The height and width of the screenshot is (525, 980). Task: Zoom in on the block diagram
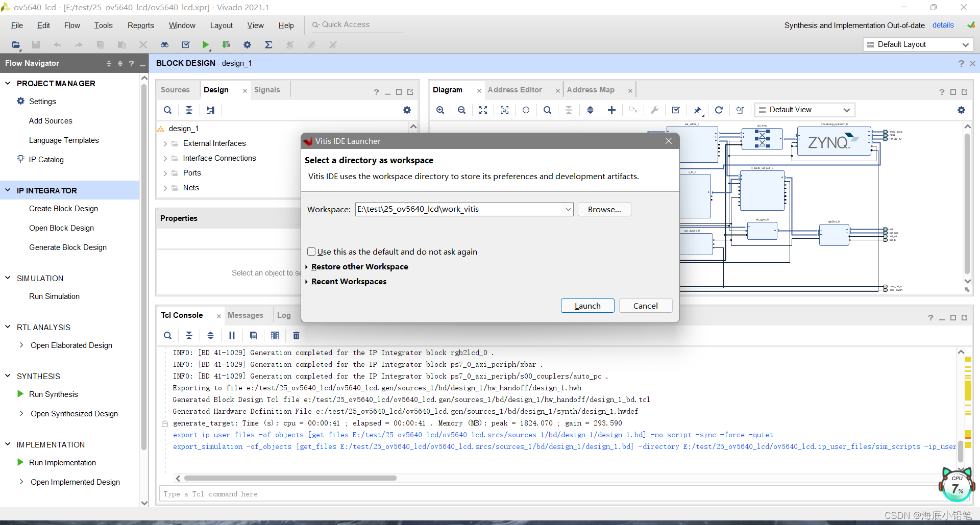pyautogui.click(x=440, y=110)
